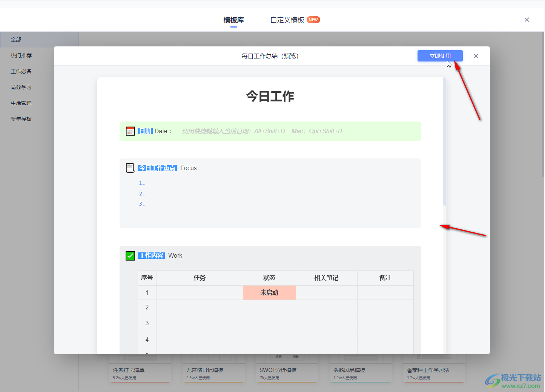
Task: Open the 自定义模板 tab
Action: (287, 20)
